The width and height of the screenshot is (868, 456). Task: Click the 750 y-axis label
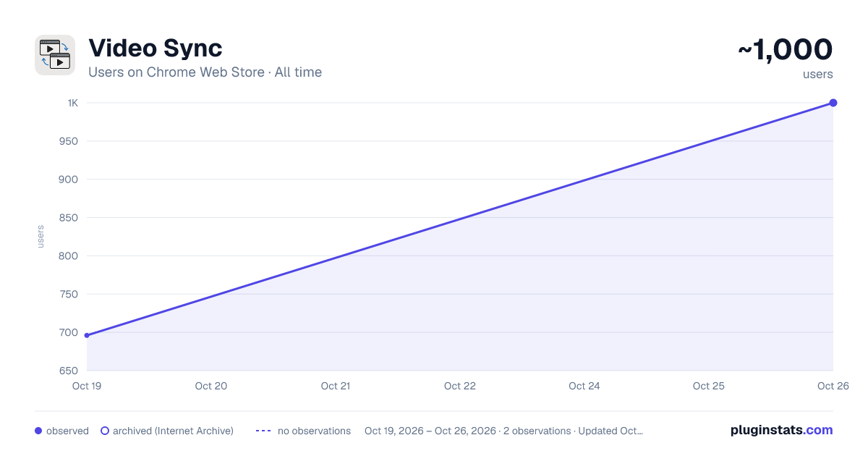[x=69, y=295]
